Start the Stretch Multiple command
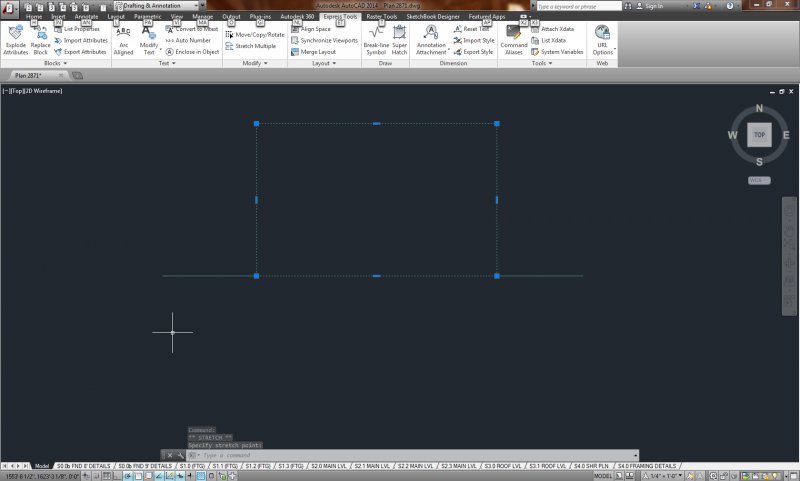Image resolution: width=800 pixels, height=481 pixels. (x=251, y=46)
